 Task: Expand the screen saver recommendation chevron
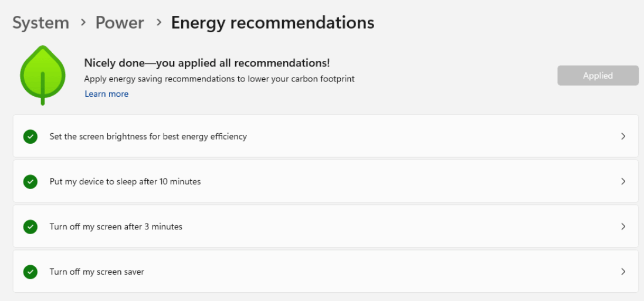point(623,272)
